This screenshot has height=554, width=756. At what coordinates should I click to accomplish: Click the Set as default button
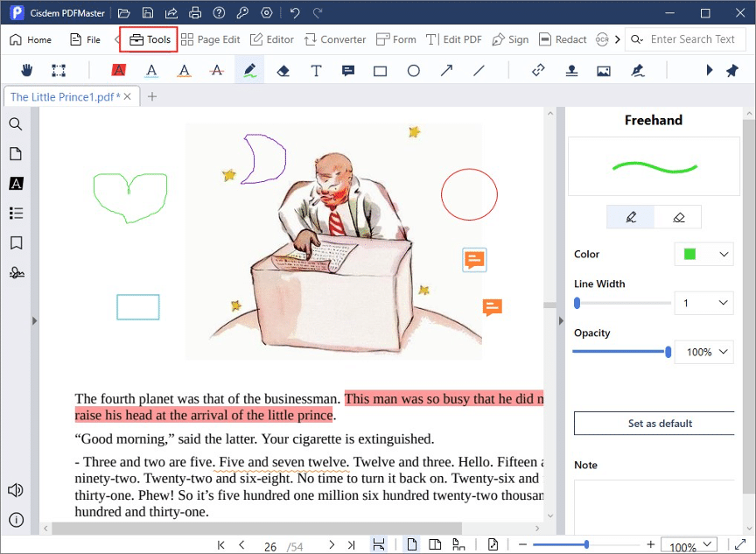pyautogui.click(x=654, y=423)
